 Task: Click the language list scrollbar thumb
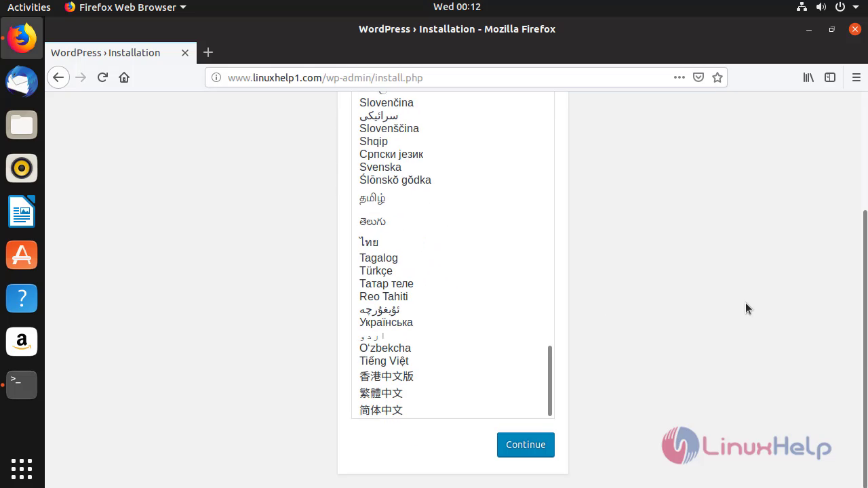550,380
